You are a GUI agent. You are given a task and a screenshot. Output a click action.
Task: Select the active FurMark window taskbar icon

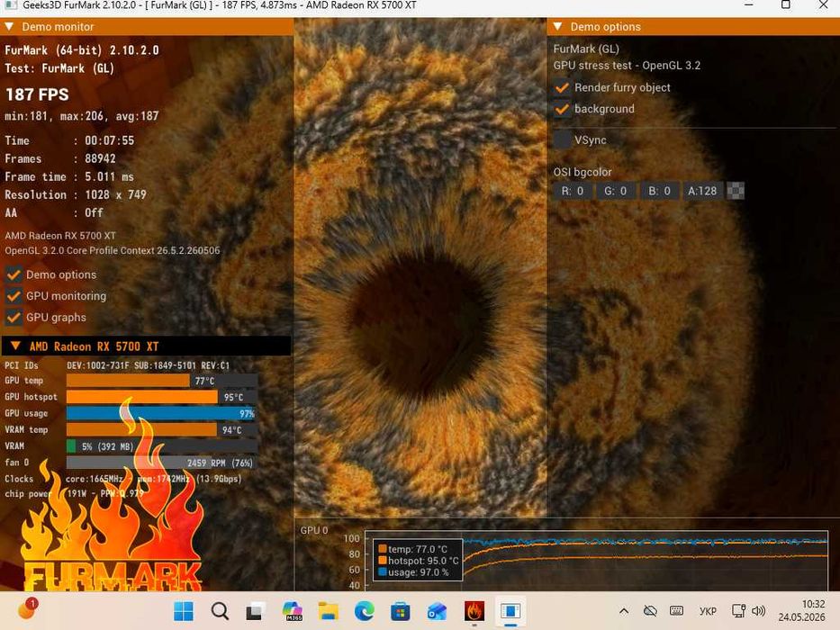(510, 611)
